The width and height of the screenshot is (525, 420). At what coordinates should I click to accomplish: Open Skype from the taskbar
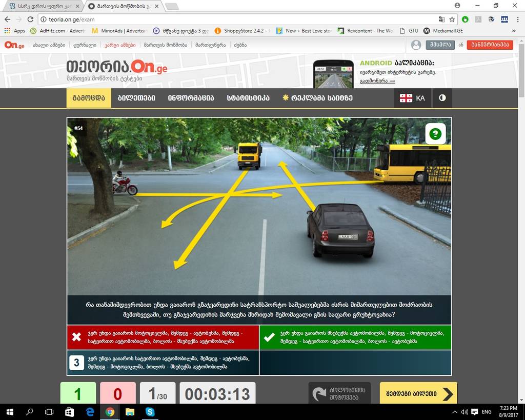click(150, 412)
